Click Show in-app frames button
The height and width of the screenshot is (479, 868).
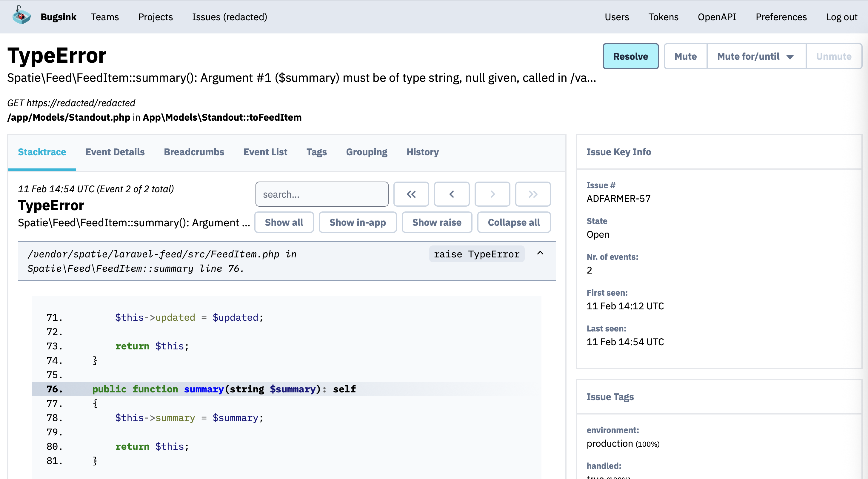pyautogui.click(x=357, y=222)
